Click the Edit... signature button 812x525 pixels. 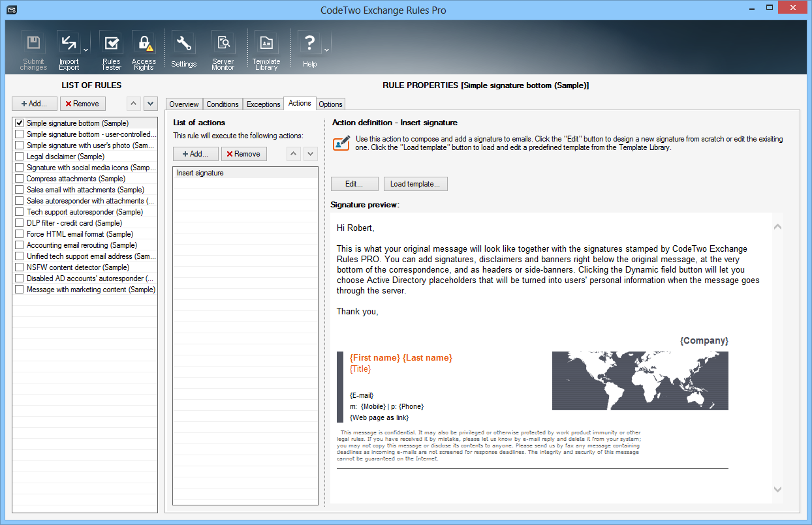(x=354, y=184)
